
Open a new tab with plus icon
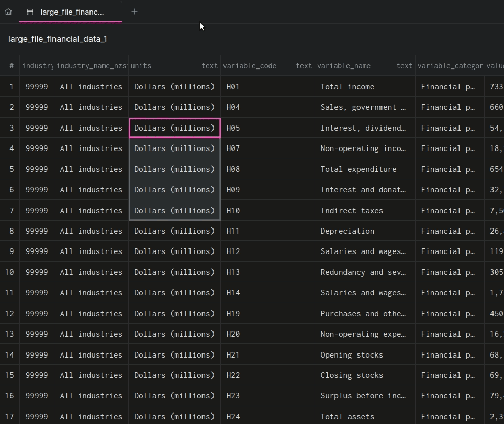(135, 12)
